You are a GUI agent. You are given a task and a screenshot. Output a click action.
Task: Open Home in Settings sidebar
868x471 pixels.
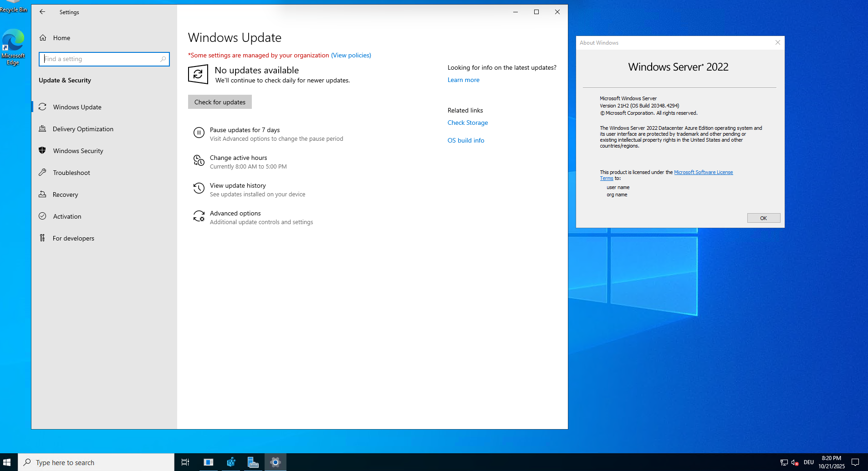[x=61, y=38]
